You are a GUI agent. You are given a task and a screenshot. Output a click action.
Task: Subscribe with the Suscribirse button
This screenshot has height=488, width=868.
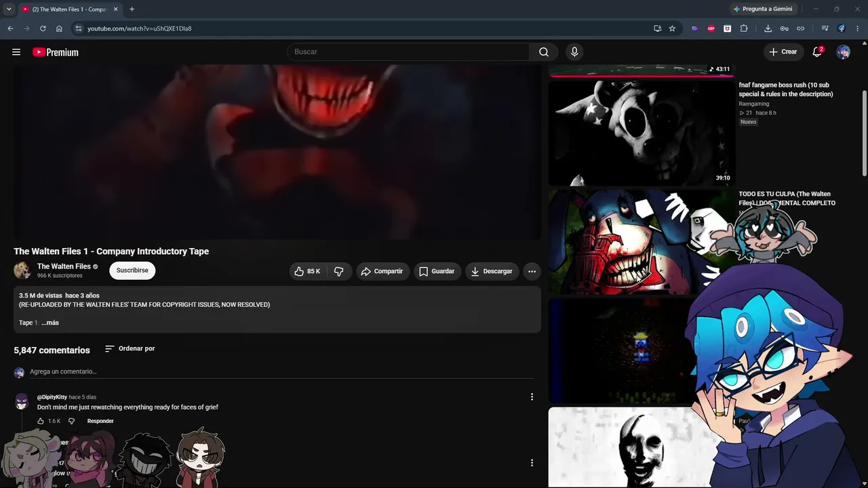click(132, 270)
